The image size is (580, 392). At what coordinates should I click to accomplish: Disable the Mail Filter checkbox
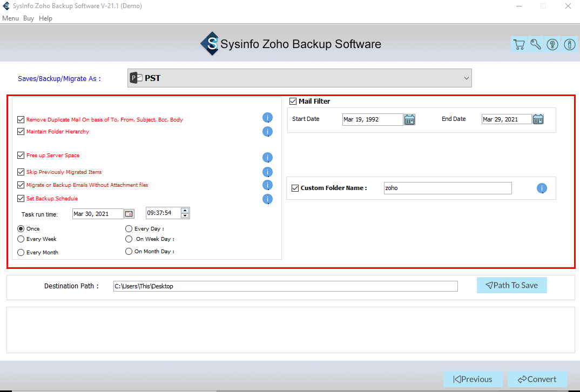(293, 101)
